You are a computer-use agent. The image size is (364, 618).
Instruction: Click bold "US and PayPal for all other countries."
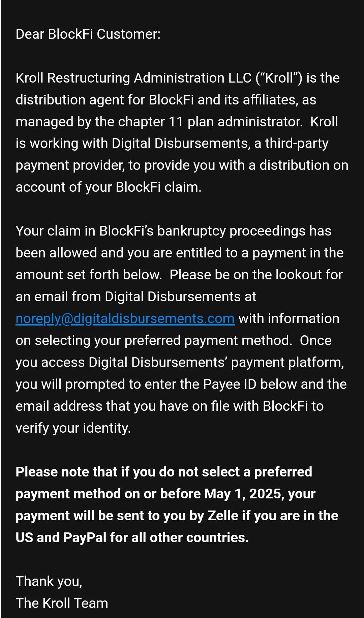[132, 538]
